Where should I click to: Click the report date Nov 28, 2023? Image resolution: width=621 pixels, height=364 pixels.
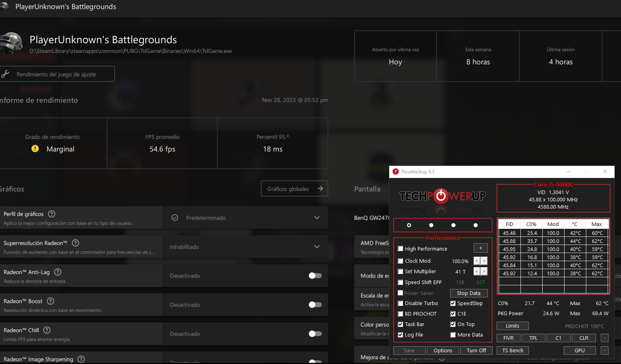295,100
